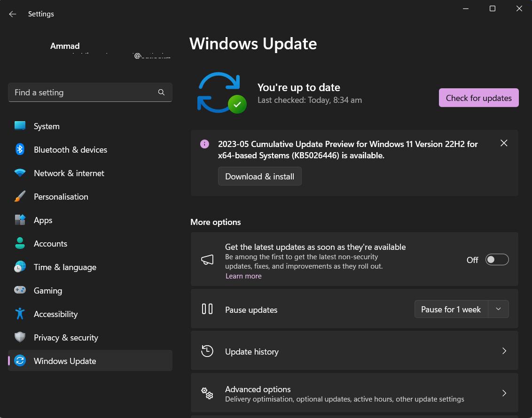Screen dimensions: 532x418
Task: Click the Windows Update refresh icon in sidebar
Action: (20, 361)
